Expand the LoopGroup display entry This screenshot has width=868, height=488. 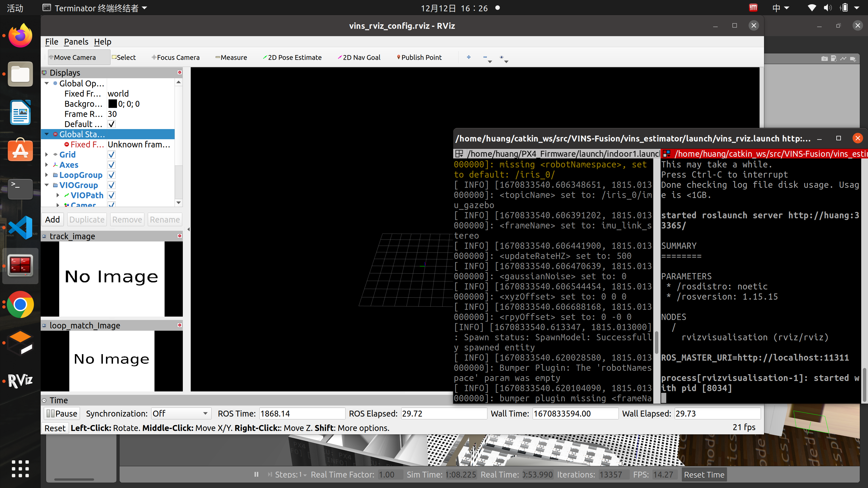click(47, 175)
